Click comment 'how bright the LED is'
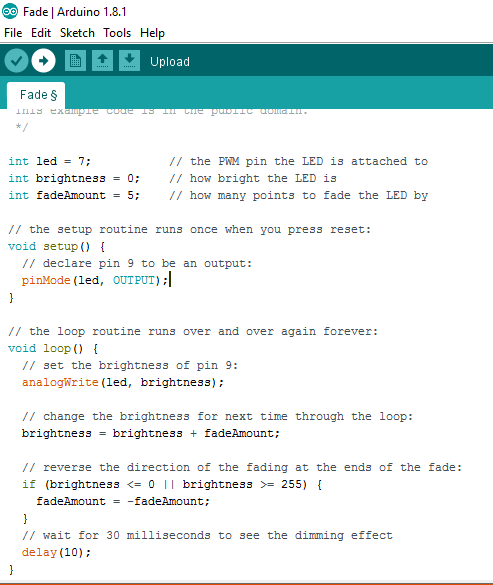 click(x=253, y=178)
